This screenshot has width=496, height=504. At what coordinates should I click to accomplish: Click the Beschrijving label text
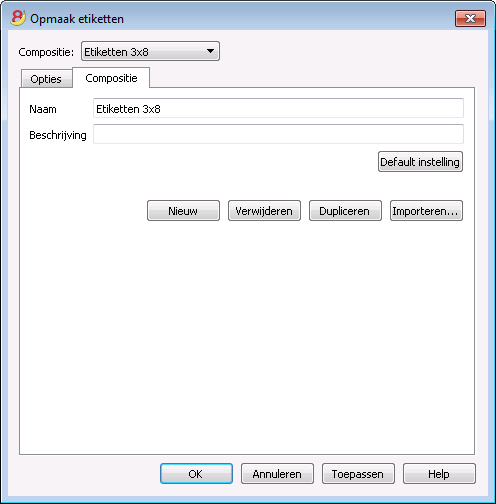(58, 135)
